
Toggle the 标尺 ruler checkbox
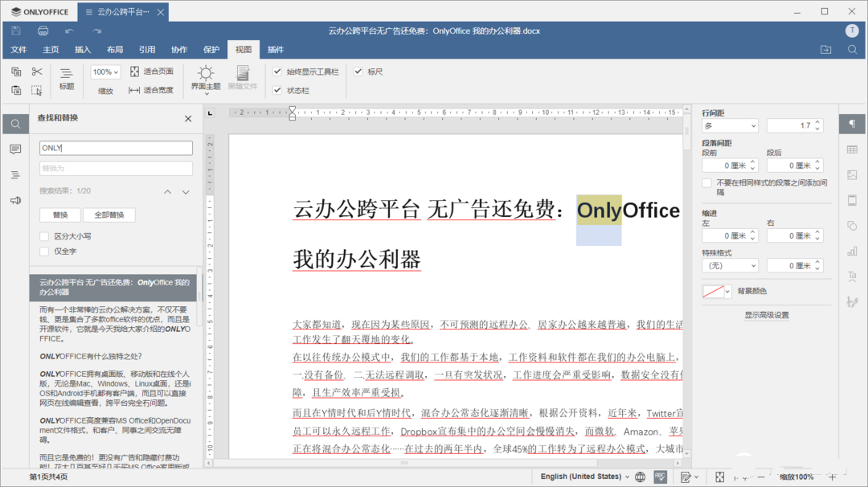tap(358, 72)
